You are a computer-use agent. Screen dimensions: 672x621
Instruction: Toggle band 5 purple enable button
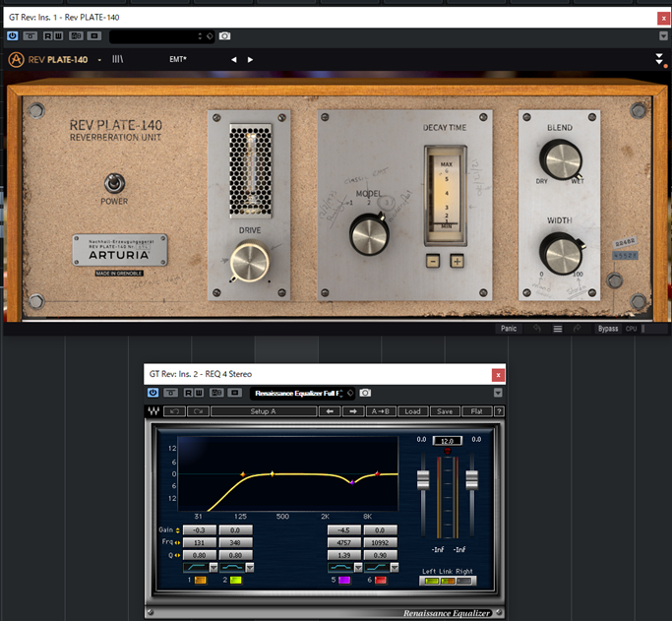pyautogui.click(x=343, y=582)
